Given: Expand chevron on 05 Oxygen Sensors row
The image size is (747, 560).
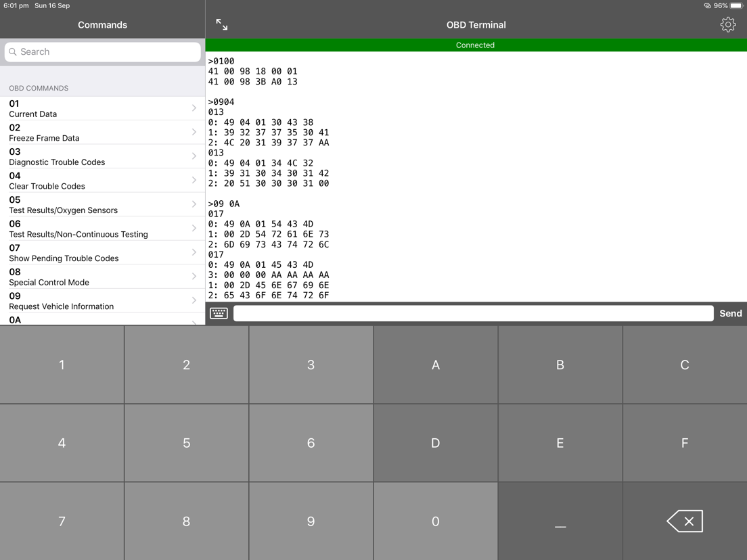Looking at the screenshot, I should tap(194, 204).
